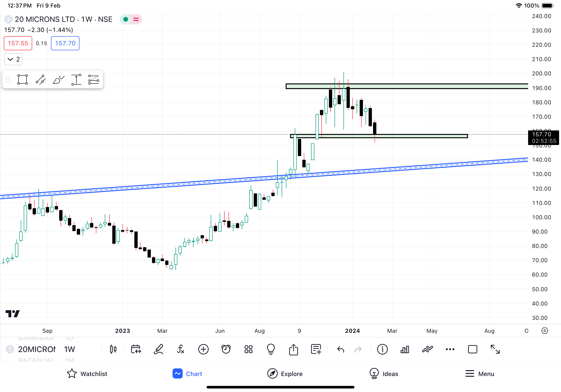The image size is (561, 392).
Task: Open chart settings hexagon icon on time axis
Action: (545, 331)
